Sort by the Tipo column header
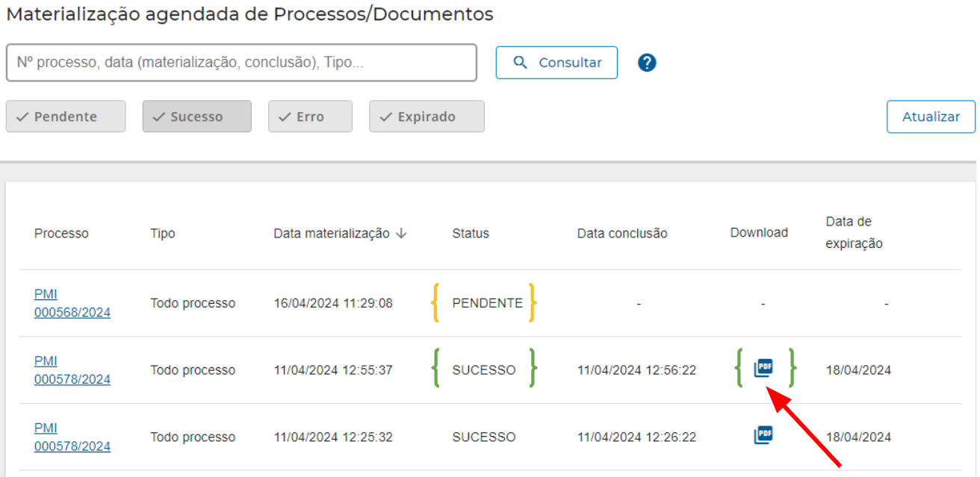Image resolution: width=980 pixels, height=477 pixels. tap(163, 234)
